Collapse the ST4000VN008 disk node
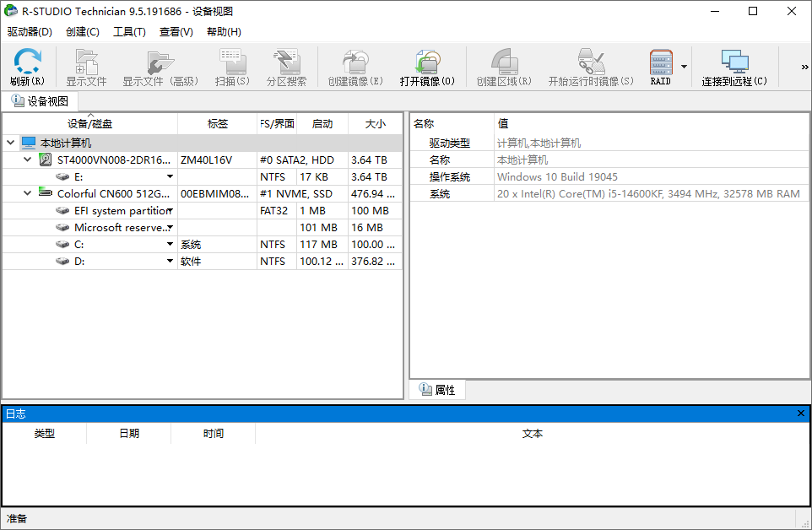Viewport: 812px width, 530px height. pos(26,160)
